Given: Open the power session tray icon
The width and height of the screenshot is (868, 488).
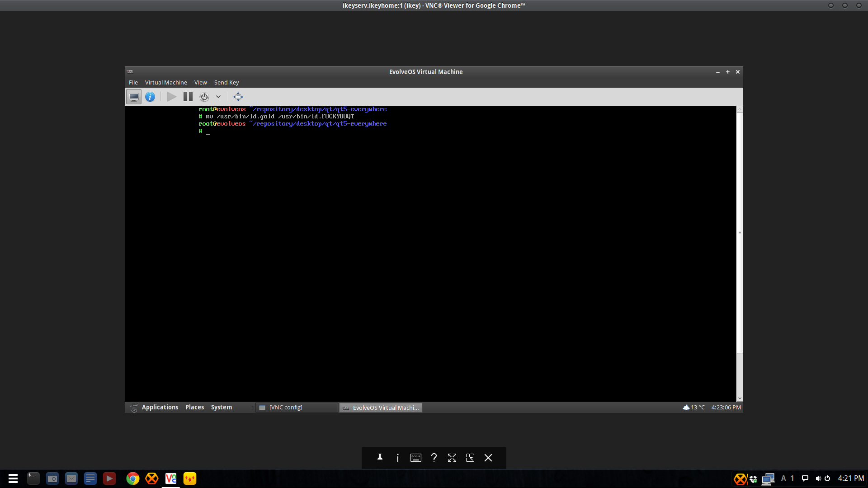Looking at the screenshot, I should [x=827, y=478].
